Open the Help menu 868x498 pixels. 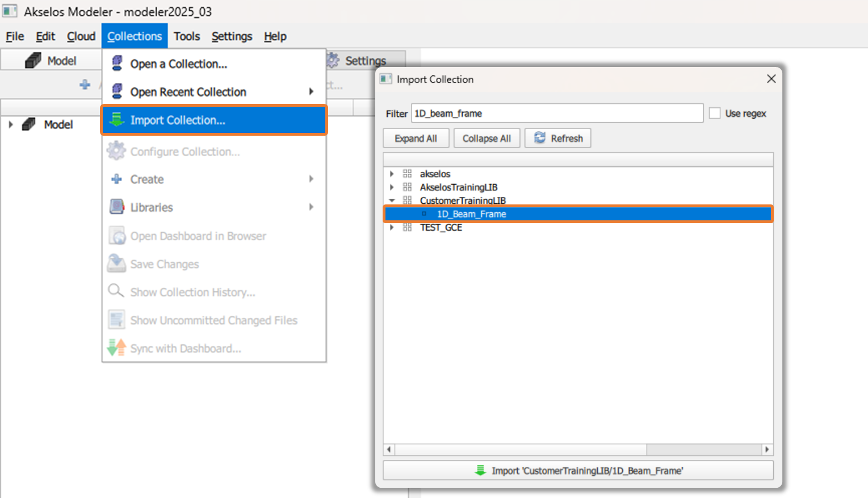coord(275,36)
